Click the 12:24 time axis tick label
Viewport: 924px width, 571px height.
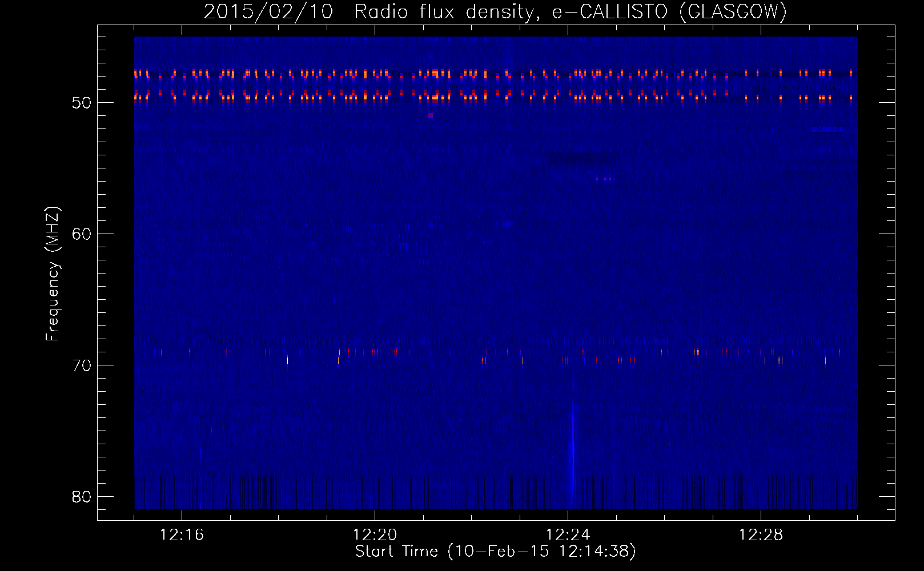tap(568, 535)
